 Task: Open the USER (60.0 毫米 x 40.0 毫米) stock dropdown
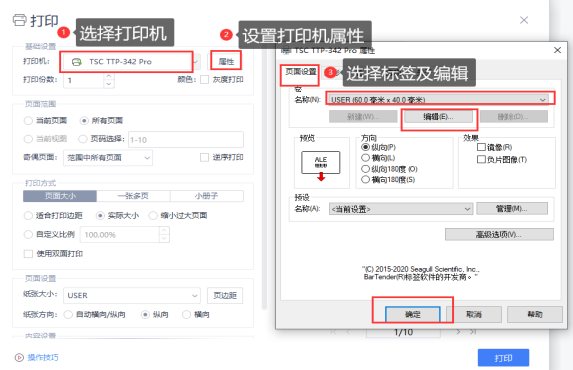click(x=439, y=99)
